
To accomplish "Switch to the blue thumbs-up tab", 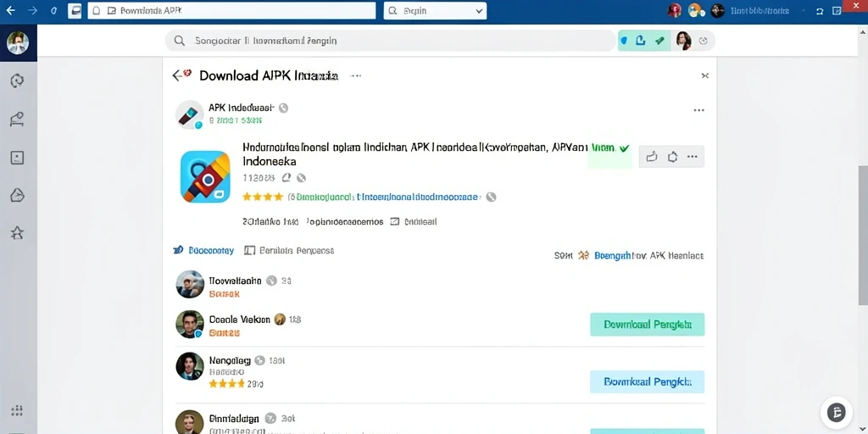I will [203, 250].
